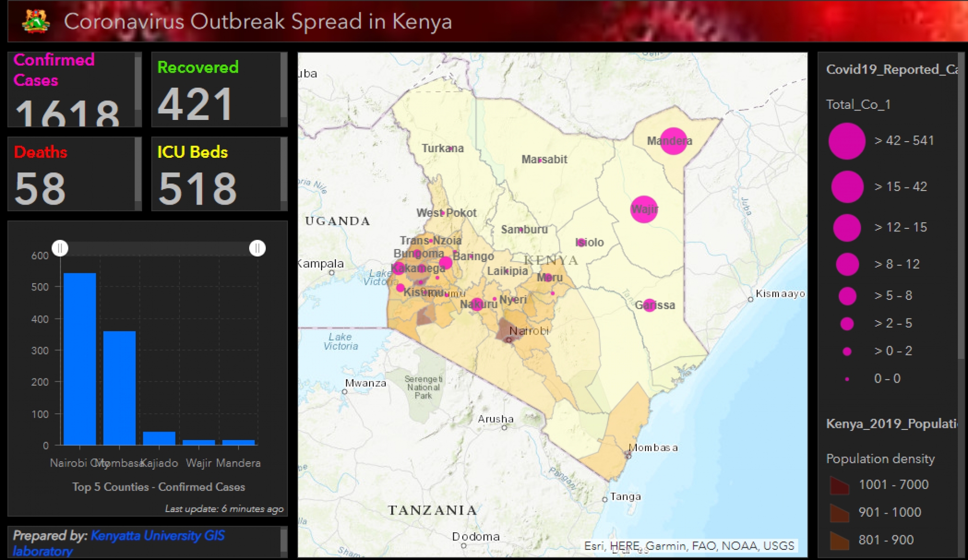The width and height of the screenshot is (968, 560).
Task: Click the Nakuru case circle on the map
Action: (x=477, y=304)
